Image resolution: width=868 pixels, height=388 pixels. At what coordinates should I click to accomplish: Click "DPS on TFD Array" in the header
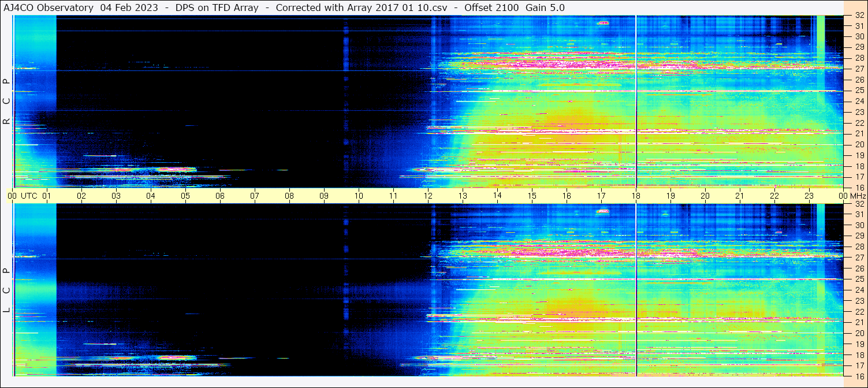[x=217, y=8]
